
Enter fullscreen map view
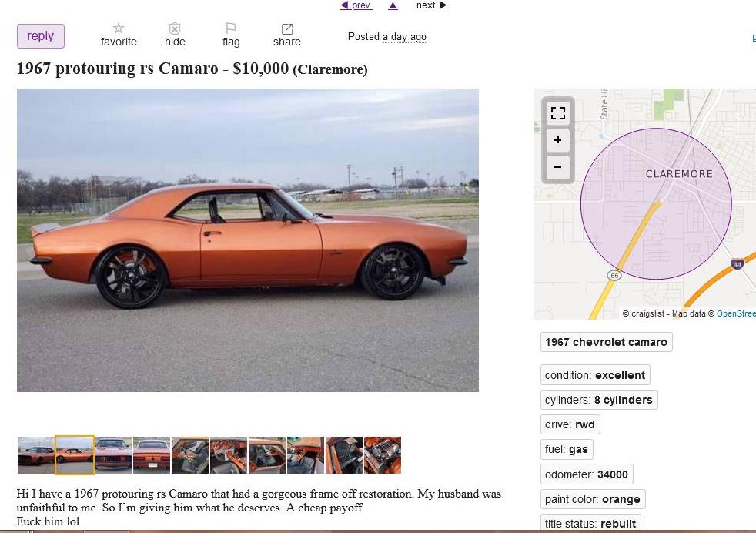pyautogui.click(x=558, y=113)
